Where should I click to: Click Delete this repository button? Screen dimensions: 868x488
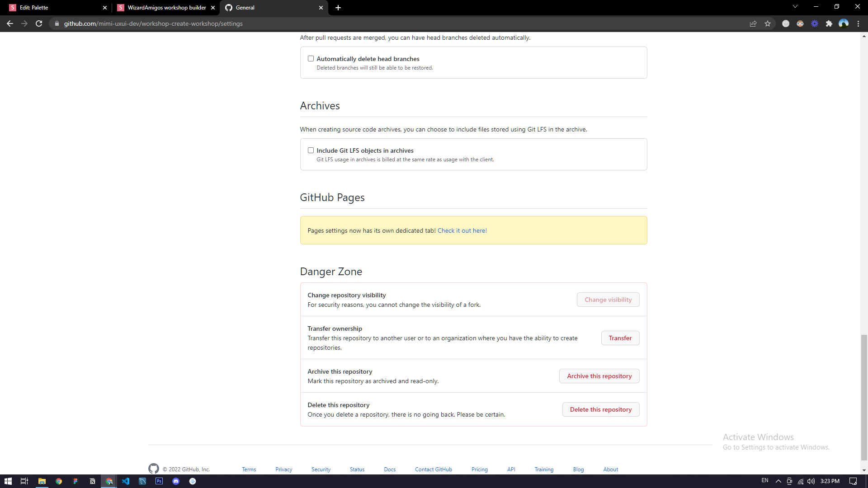[x=600, y=409]
